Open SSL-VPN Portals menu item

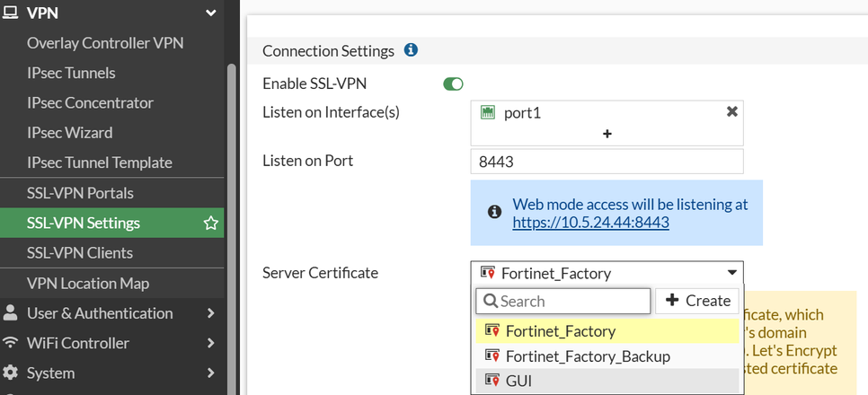tap(80, 193)
